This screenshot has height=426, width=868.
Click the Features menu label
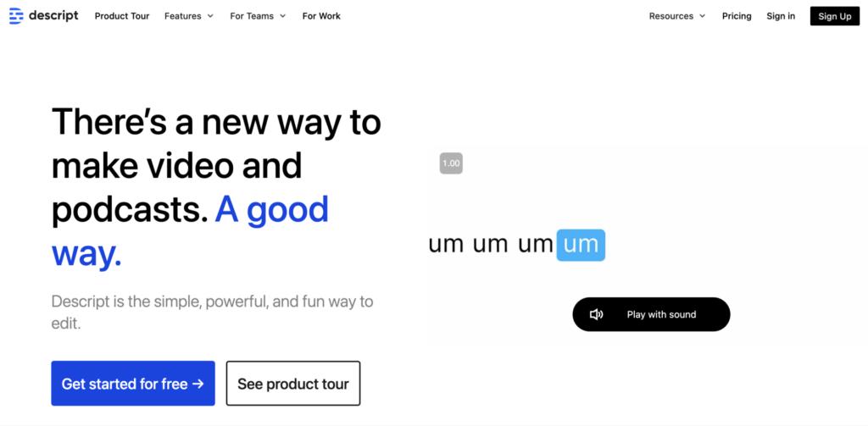point(183,16)
